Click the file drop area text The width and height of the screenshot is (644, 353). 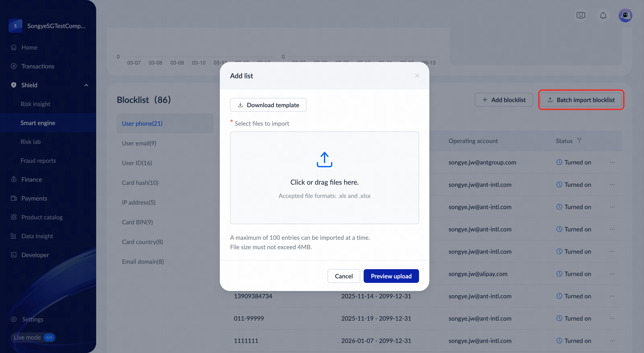(x=324, y=182)
